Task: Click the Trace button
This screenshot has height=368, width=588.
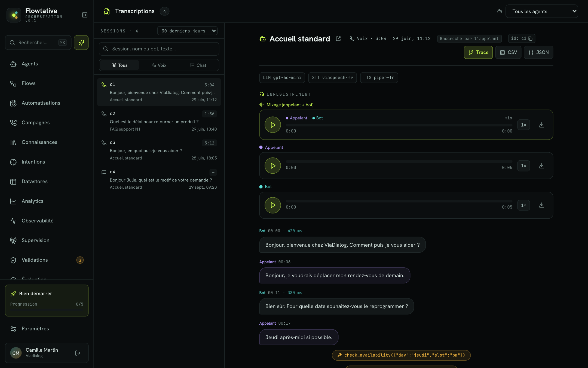Action: 478,52
